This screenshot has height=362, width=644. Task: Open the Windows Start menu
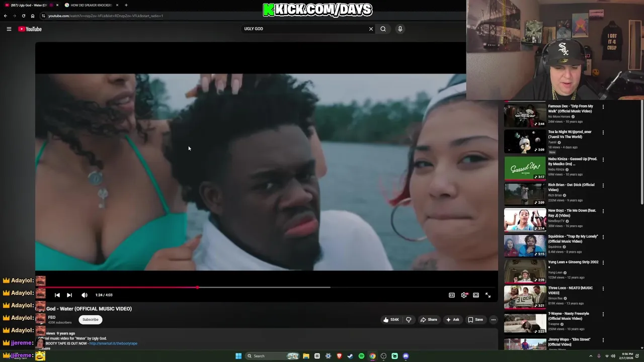click(238, 356)
